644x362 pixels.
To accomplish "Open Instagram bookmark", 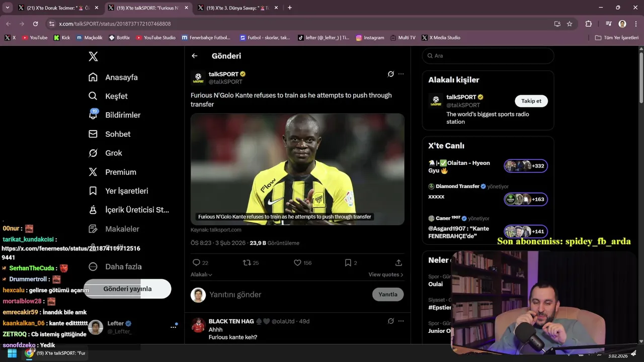I will point(370,38).
